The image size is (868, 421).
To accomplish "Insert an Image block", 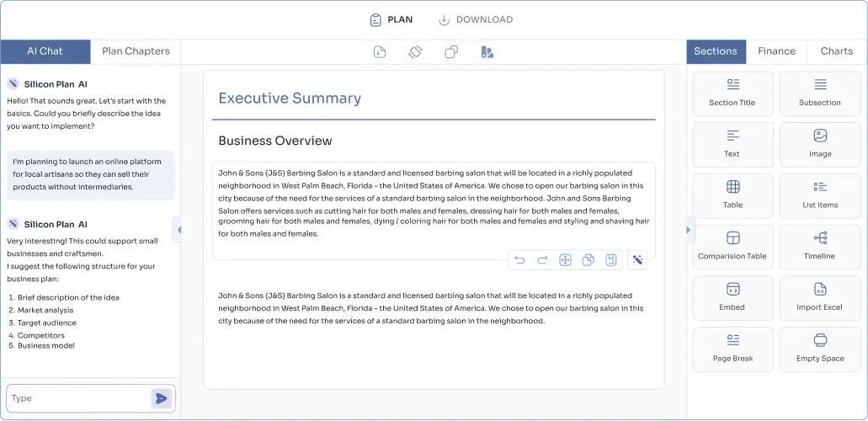I will pyautogui.click(x=820, y=145).
